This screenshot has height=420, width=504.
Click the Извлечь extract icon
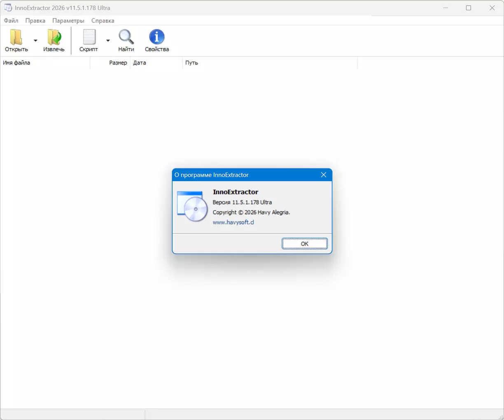[54, 37]
